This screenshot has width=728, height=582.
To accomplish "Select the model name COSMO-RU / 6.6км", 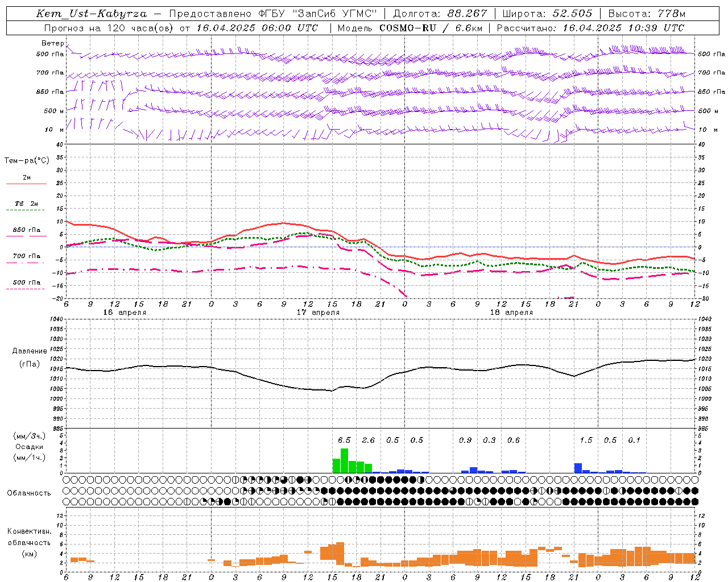I will tap(429, 28).
